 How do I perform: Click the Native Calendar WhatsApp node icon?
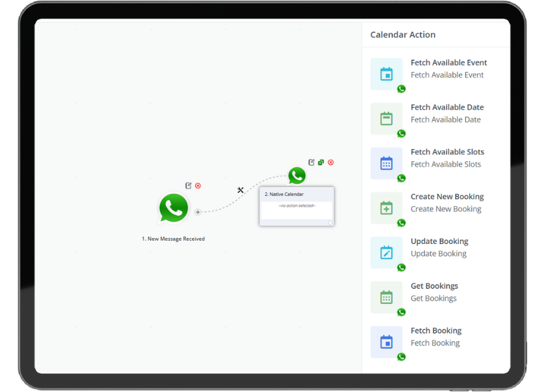297,175
